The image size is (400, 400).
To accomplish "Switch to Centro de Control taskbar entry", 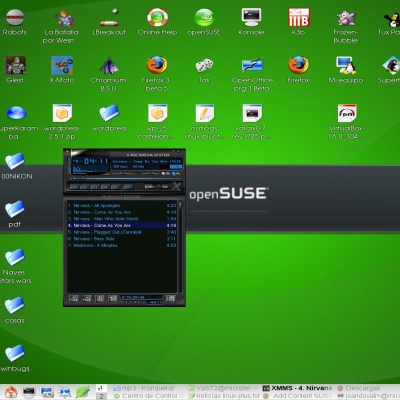I will [x=149, y=396].
